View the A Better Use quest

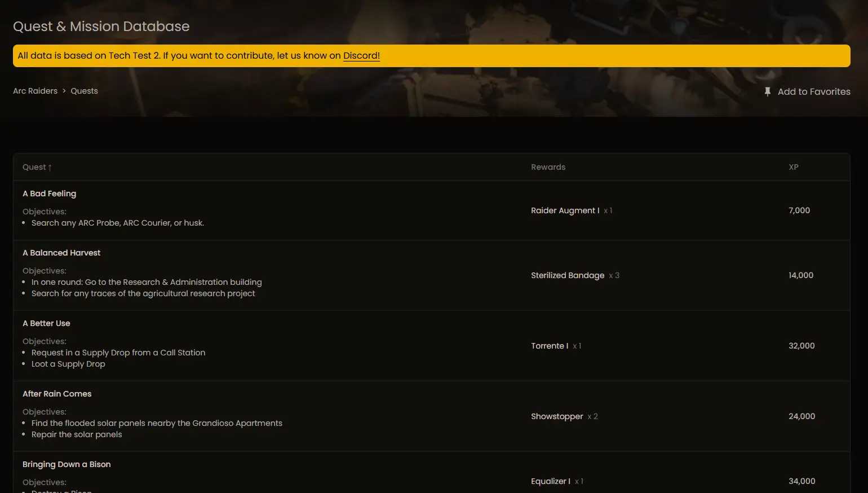(x=46, y=323)
